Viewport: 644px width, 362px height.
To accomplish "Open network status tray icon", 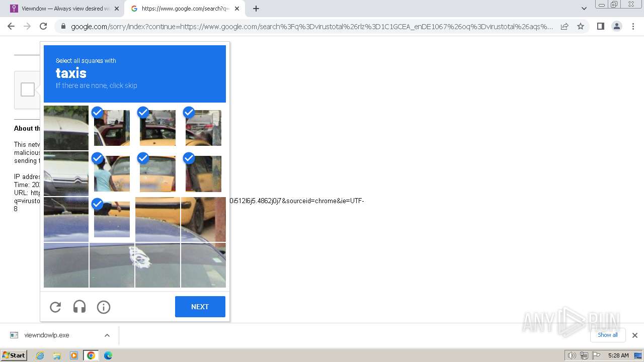I will pyautogui.click(x=584, y=355).
